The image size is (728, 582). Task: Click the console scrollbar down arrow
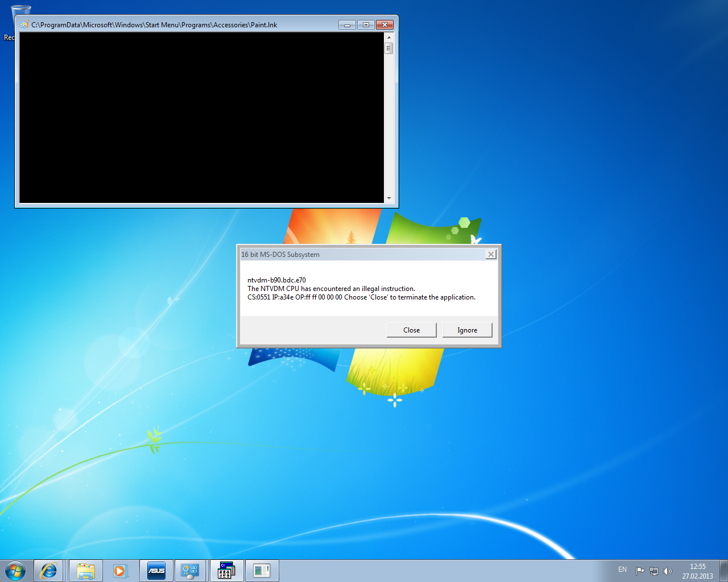(x=389, y=198)
